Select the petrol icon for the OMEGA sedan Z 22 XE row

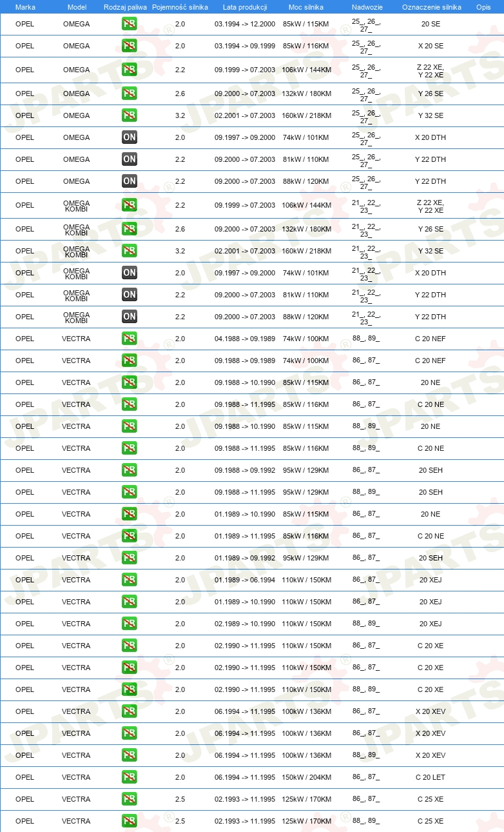(x=130, y=70)
